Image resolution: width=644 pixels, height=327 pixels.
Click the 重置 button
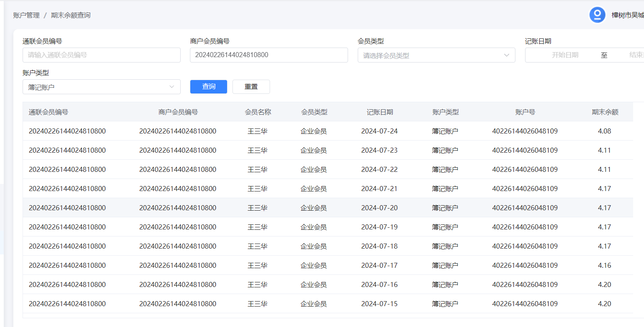[251, 87]
